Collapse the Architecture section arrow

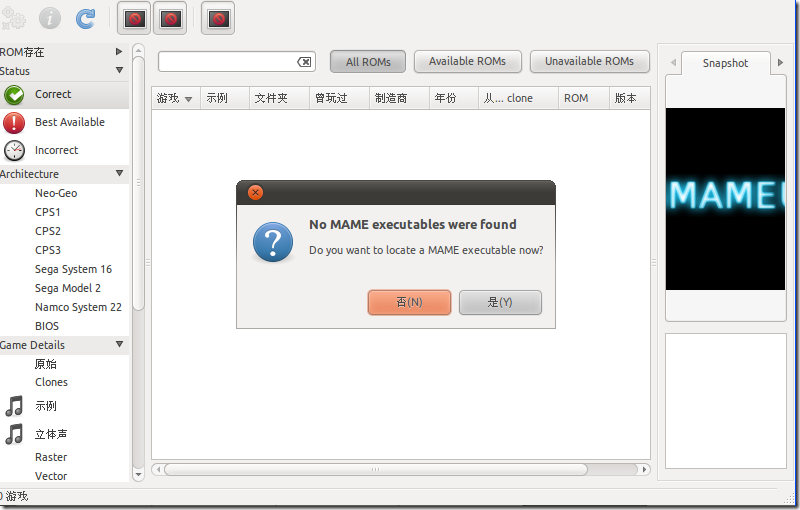tap(119, 173)
